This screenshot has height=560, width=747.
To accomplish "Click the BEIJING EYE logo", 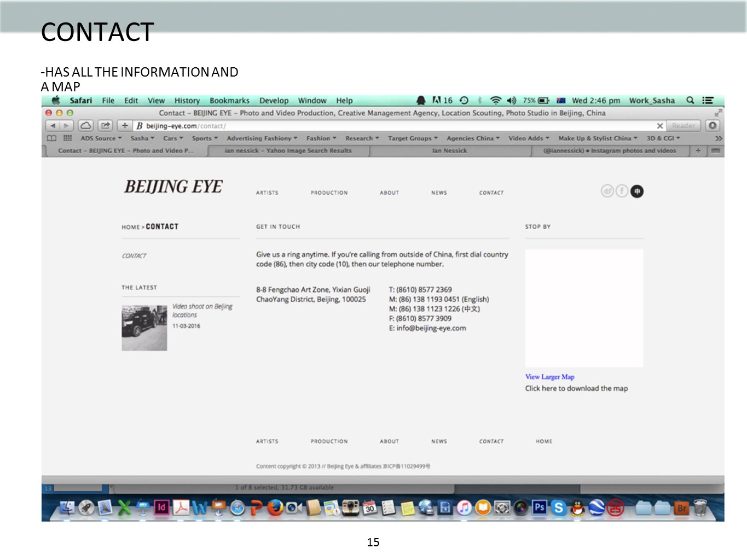I will (x=173, y=186).
